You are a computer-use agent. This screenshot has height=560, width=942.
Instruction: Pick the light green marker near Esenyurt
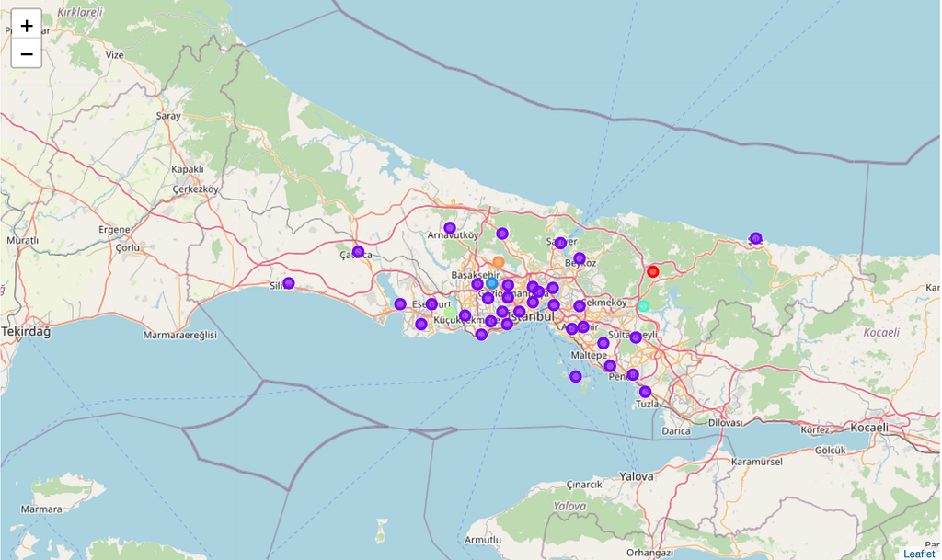(450, 312)
